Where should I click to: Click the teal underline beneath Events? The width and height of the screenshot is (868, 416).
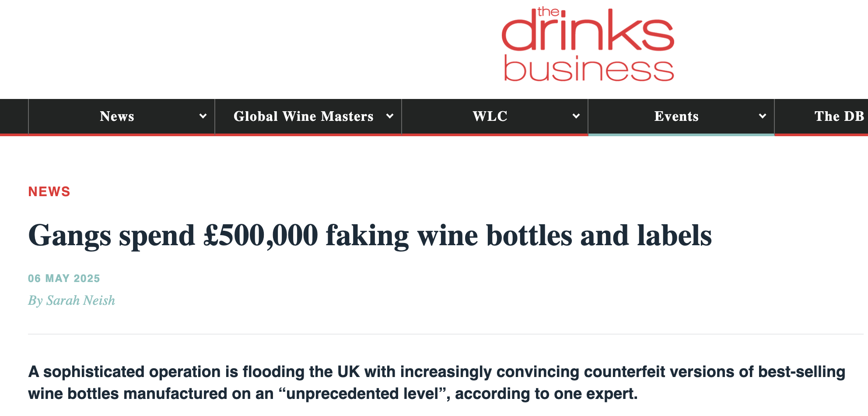(x=681, y=135)
